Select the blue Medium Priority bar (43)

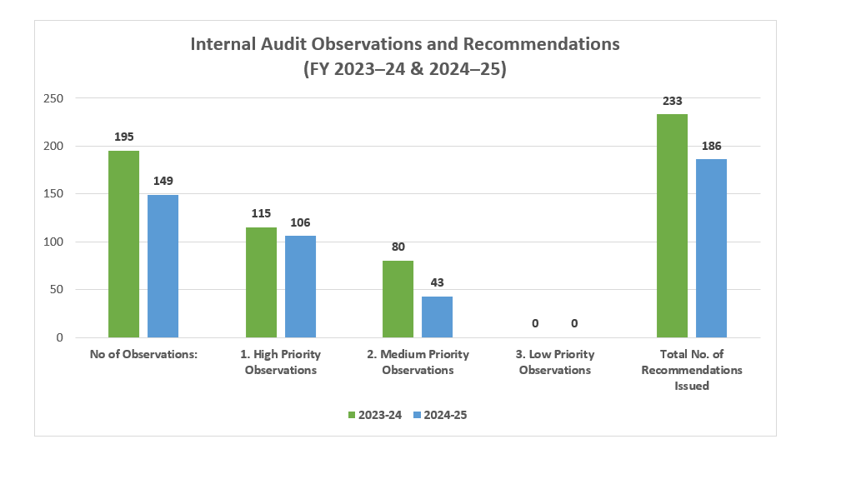coord(437,317)
